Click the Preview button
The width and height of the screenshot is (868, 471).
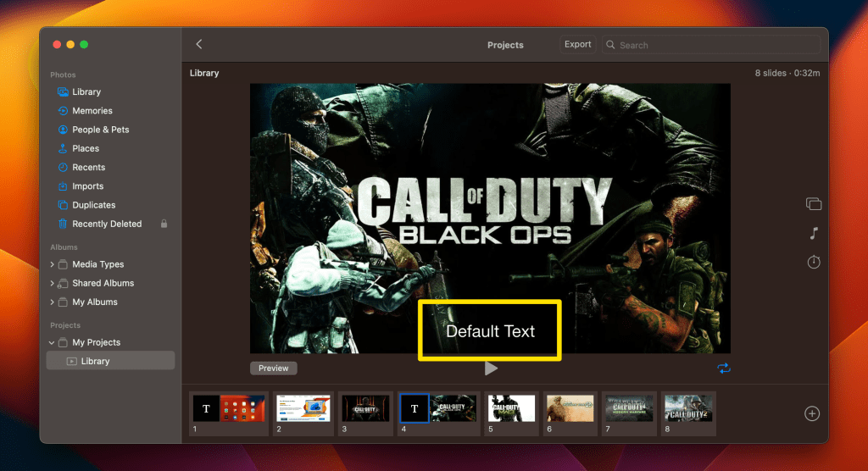[x=274, y=368]
